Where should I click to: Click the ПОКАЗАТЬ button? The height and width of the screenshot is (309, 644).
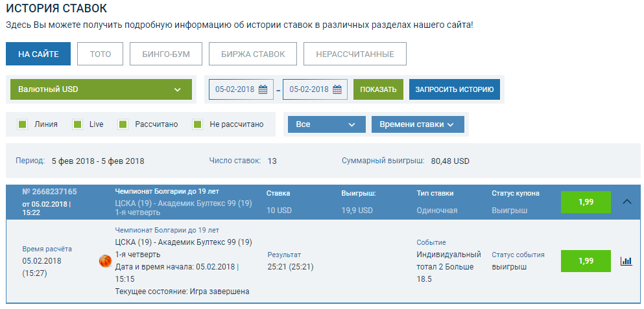[x=378, y=89]
